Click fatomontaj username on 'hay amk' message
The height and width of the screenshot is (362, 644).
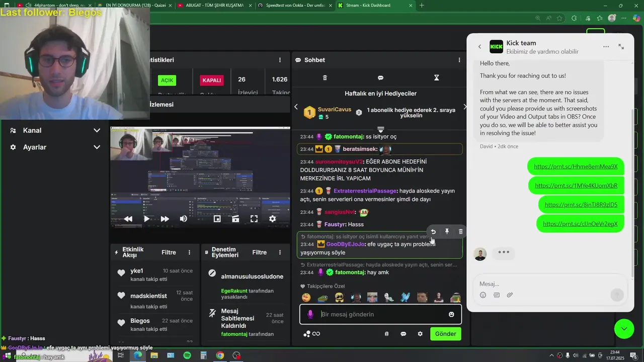(x=350, y=273)
